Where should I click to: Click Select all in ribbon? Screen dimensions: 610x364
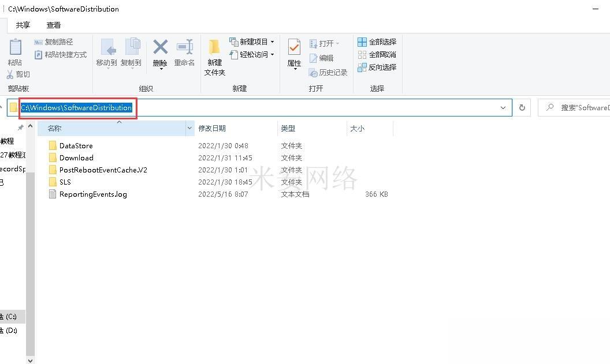click(377, 42)
